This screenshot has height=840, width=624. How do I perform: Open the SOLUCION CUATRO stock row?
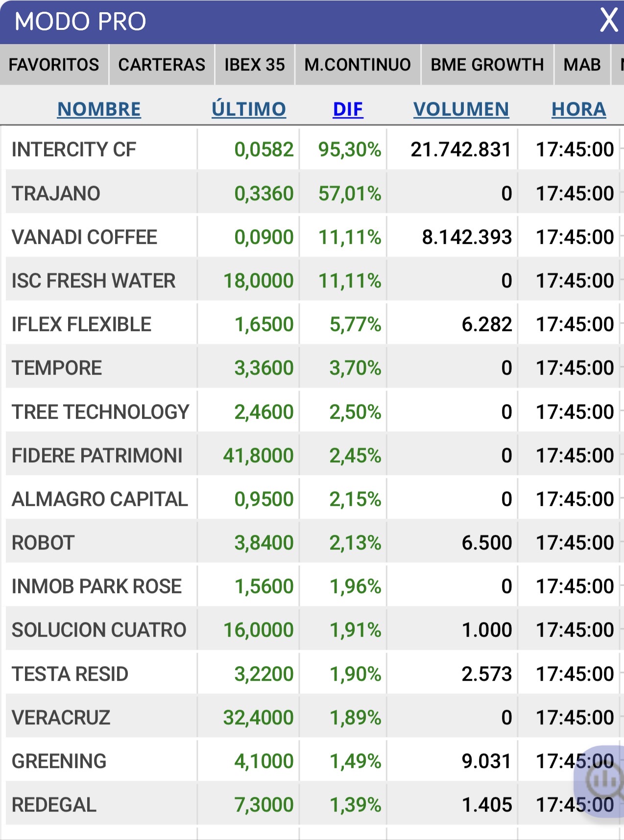(312, 630)
